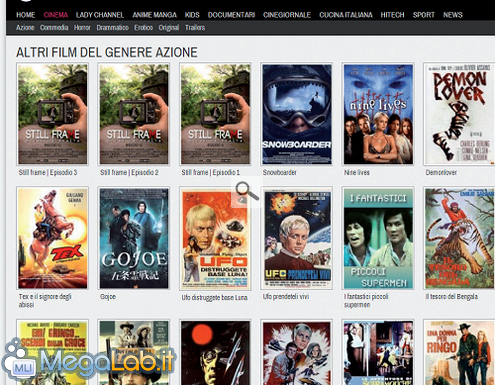The image size is (495, 385).
Task: Click the Snowboarder movie poster
Action: [297, 114]
